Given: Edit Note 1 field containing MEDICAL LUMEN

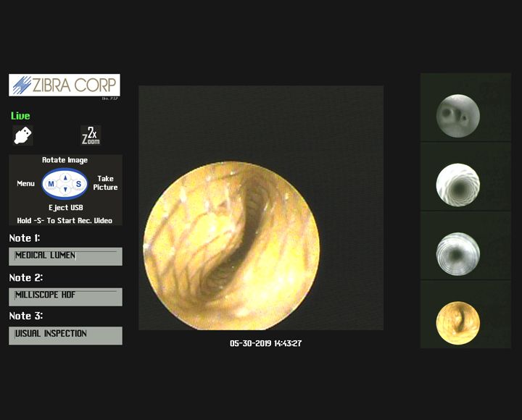Looking at the screenshot, I should tap(65, 256).
